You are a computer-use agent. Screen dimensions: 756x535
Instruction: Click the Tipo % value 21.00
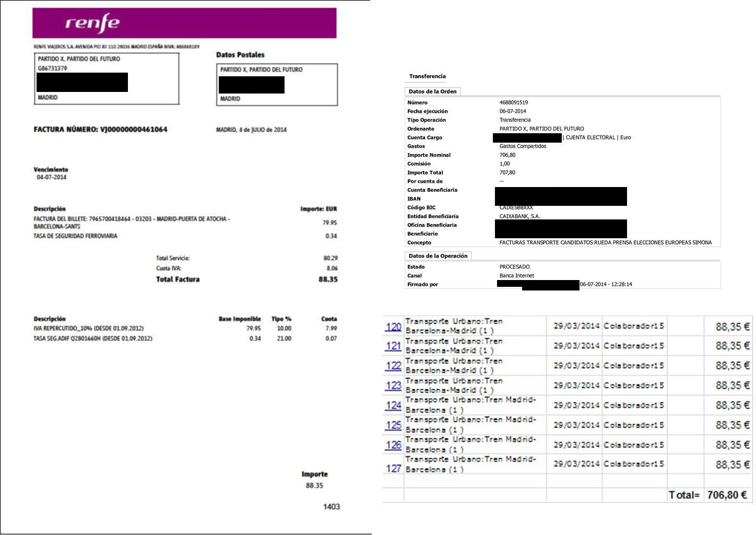click(284, 339)
